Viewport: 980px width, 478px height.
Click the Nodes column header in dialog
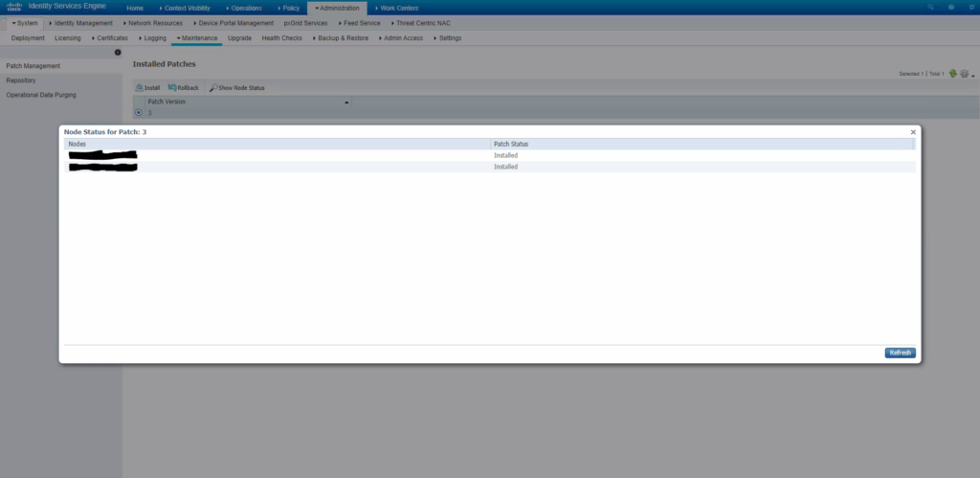[x=278, y=144]
